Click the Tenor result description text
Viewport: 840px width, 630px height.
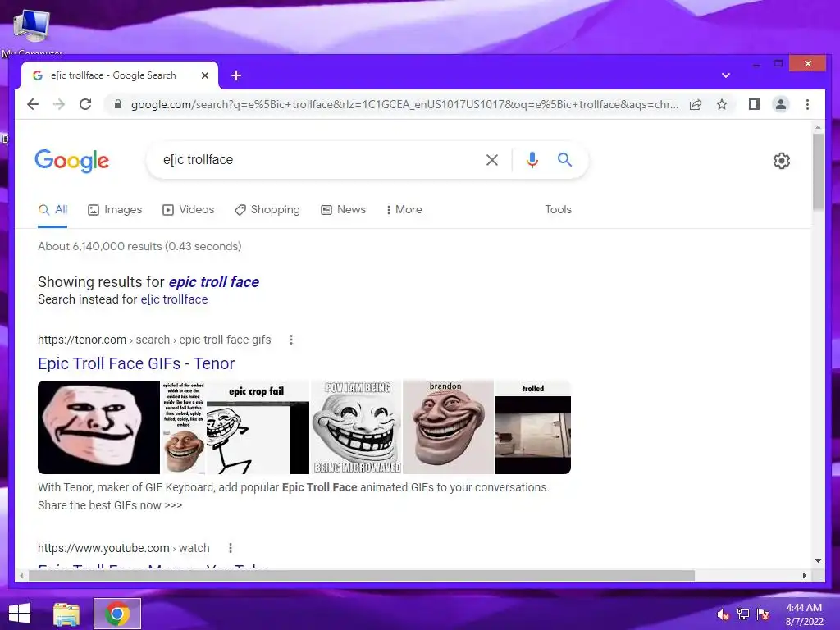click(294, 496)
